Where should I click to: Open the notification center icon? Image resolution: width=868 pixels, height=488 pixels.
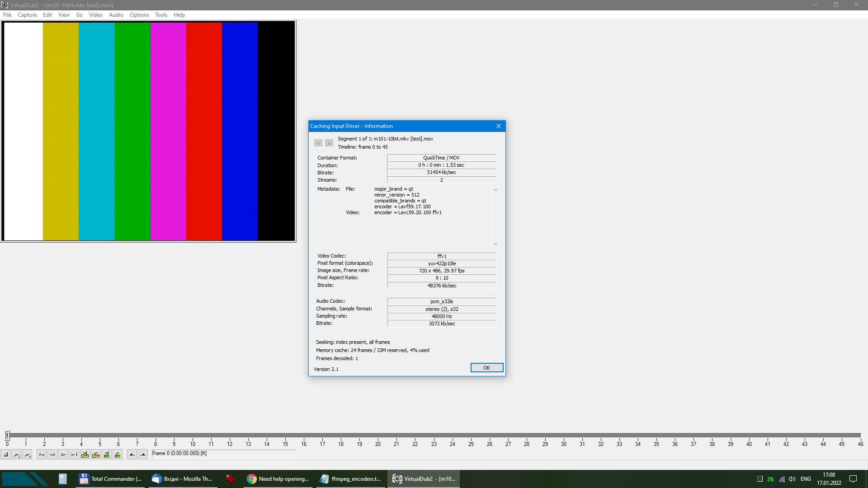(853, 479)
